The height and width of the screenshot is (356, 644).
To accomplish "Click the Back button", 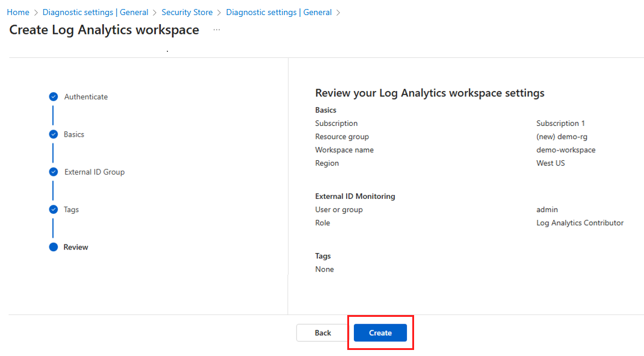I will (x=323, y=333).
